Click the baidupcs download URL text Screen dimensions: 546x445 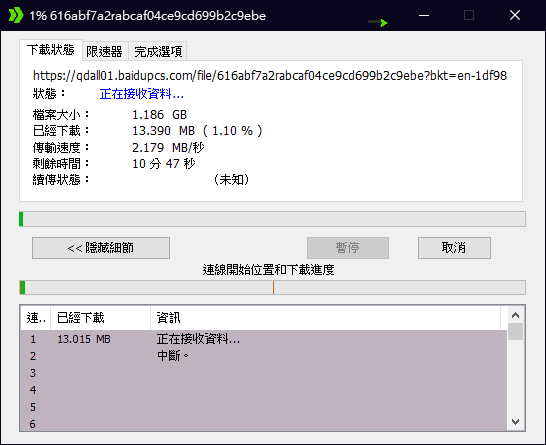(270, 76)
